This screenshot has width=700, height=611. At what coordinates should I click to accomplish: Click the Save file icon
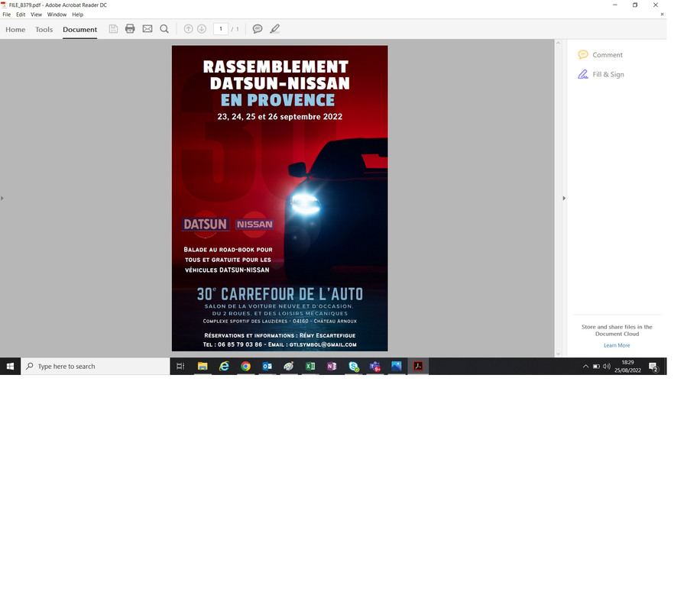(113, 29)
